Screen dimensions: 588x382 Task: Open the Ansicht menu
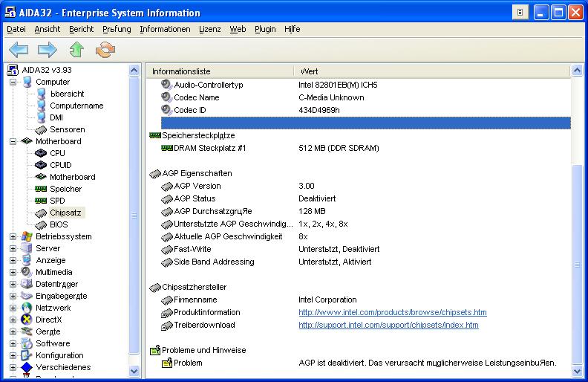coord(48,29)
